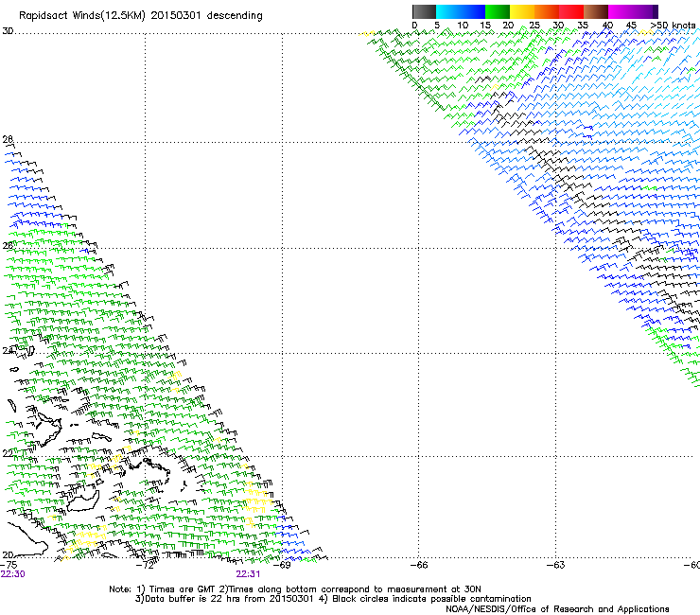Click the 10 label on the legend
Viewport: 700px width, 615px height.
coord(463,26)
